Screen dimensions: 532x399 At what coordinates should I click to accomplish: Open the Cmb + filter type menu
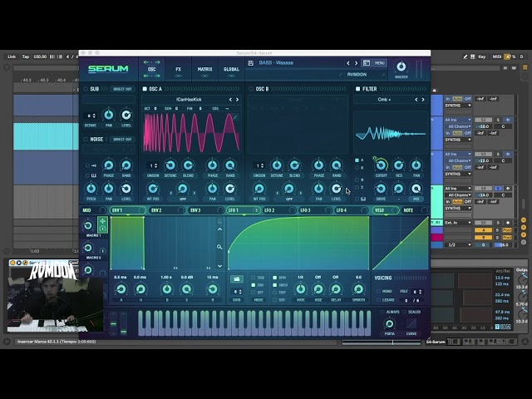(x=384, y=100)
